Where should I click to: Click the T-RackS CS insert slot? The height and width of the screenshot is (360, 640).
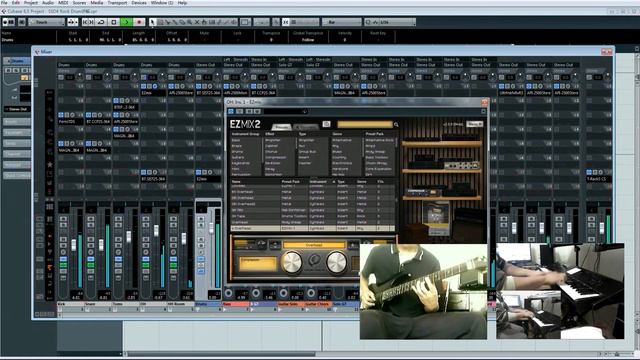(x=598, y=179)
